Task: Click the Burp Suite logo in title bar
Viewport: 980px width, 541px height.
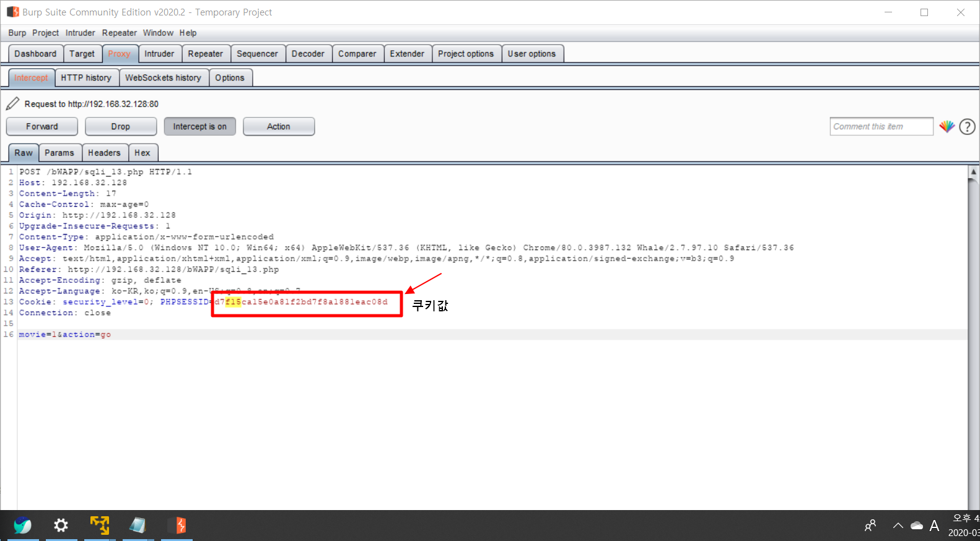Action: 13,12
